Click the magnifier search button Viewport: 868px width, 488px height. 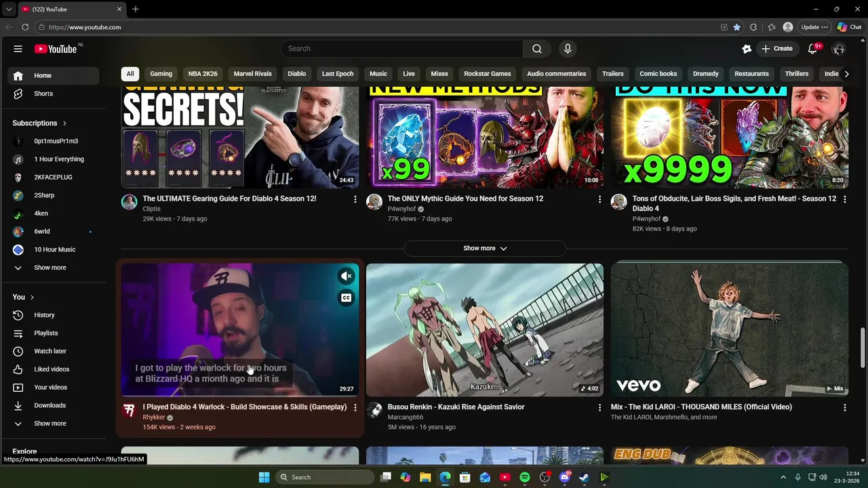point(537,49)
